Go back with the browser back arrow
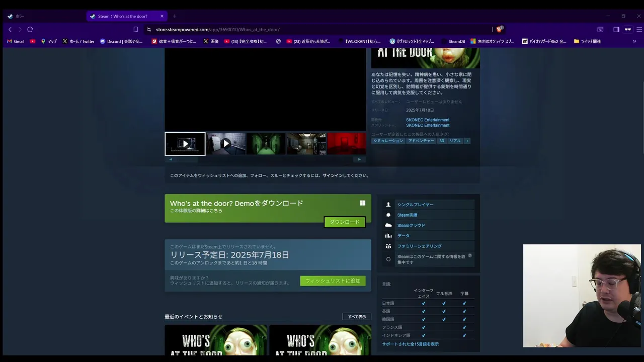The width and height of the screenshot is (644, 362). pyautogui.click(x=10, y=30)
